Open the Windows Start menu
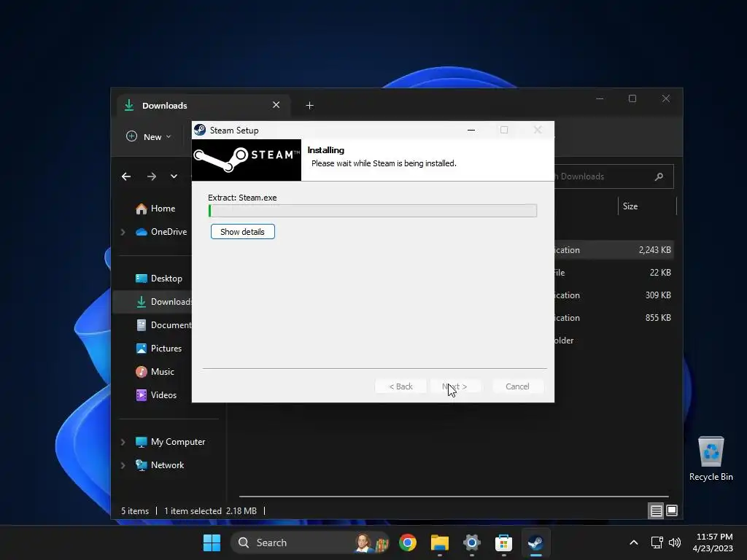This screenshot has width=747, height=560. point(212,542)
